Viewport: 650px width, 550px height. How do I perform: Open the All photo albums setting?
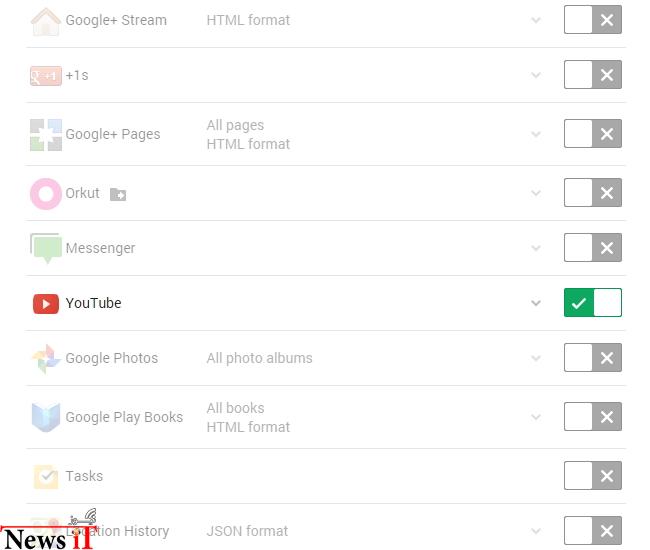click(x=260, y=358)
